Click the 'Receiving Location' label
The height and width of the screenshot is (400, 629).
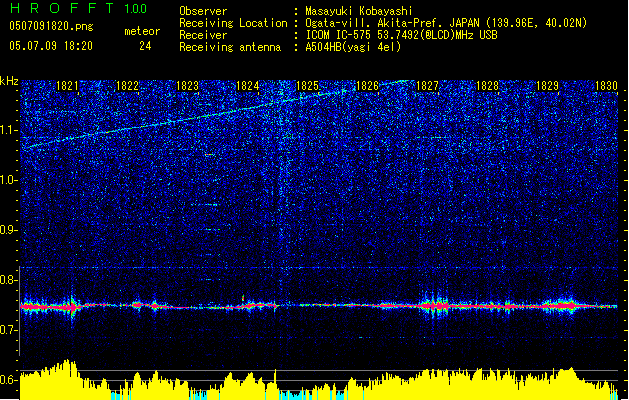233,23
